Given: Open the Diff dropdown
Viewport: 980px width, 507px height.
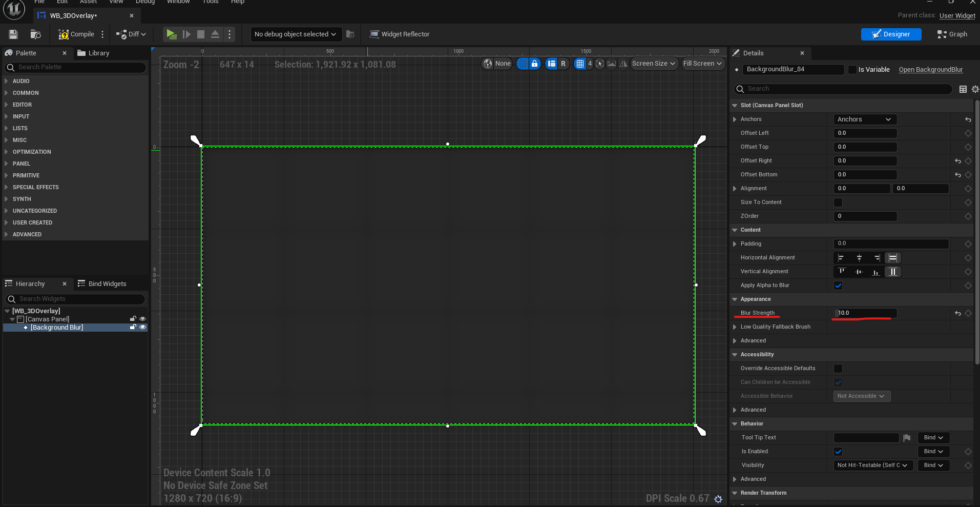Looking at the screenshot, I should click(x=131, y=34).
